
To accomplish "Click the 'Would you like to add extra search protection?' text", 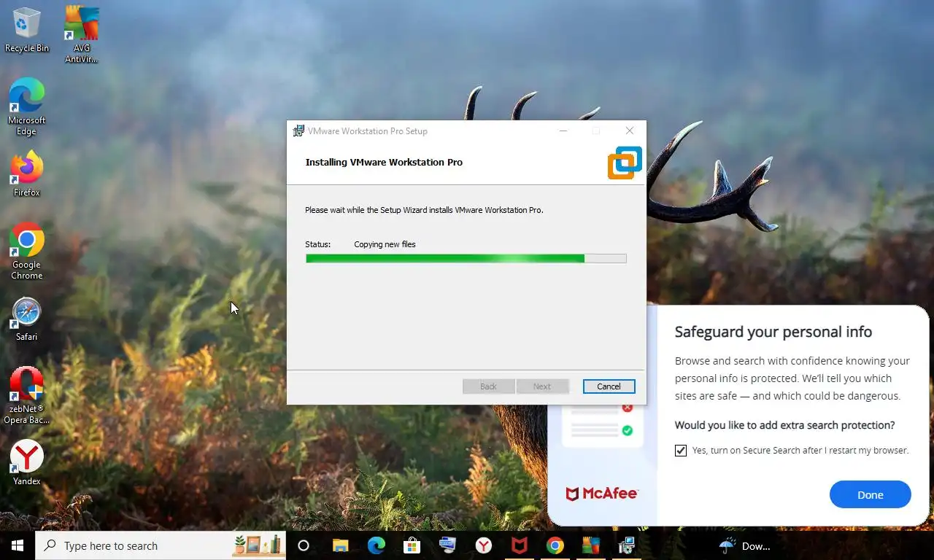I will tap(784, 425).
